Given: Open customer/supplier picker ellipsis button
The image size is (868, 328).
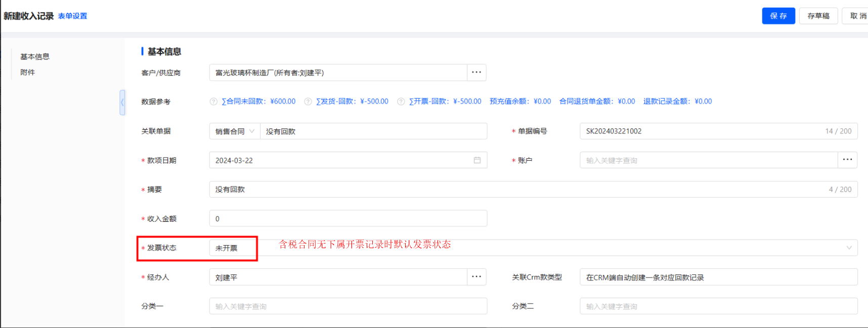Looking at the screenshot, I should 476,72.
